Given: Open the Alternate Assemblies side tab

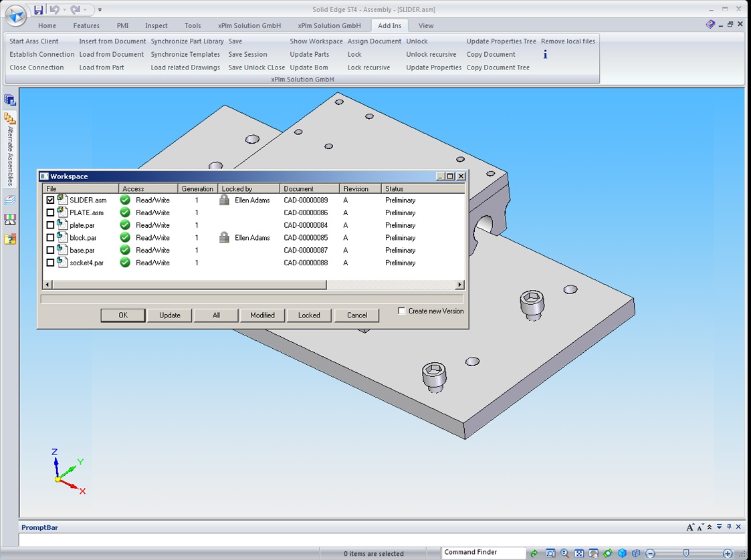Looking at the screenshot, I should [x=10, y=150].
